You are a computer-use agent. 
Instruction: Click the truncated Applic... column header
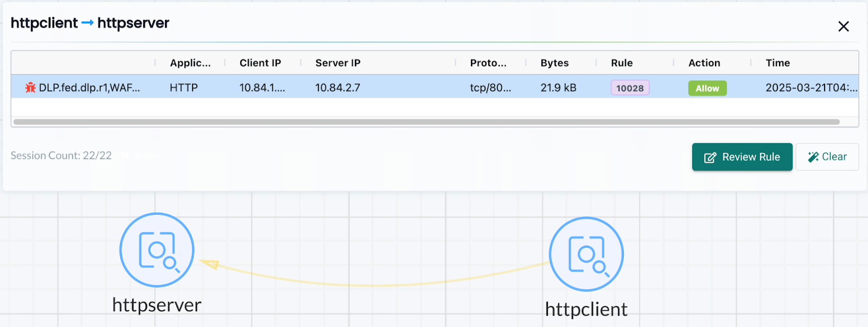pyautogui.click(x=190, y=63)
